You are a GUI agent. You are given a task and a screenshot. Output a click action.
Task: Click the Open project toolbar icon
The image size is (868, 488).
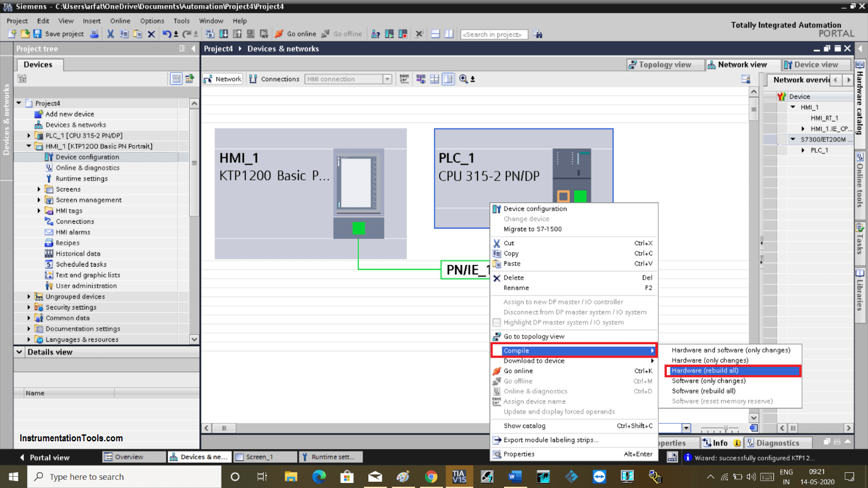25,34
